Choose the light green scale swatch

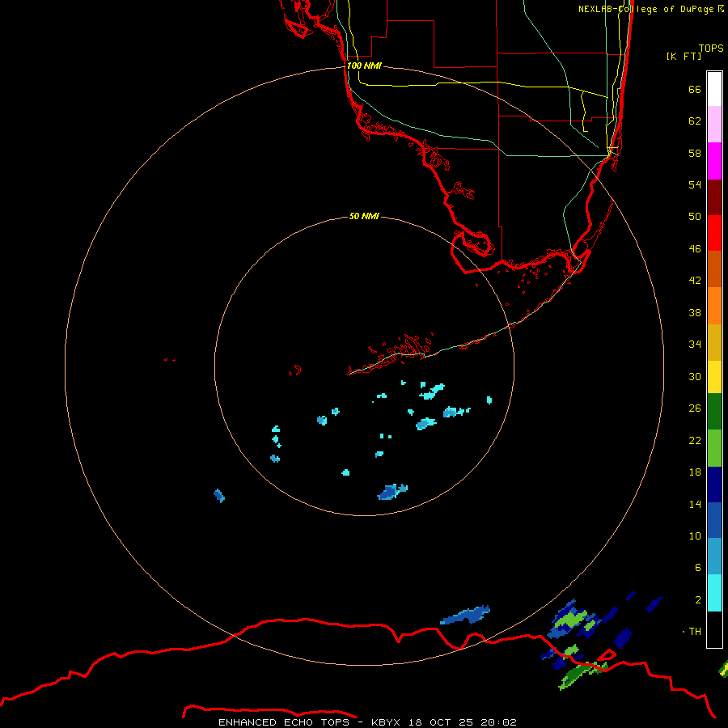click(x=714, y=448)
